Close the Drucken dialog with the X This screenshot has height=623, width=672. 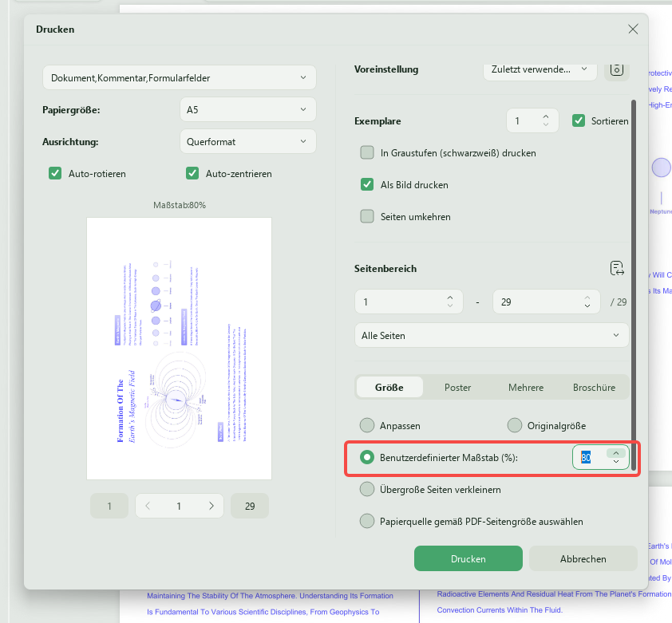tap(633, 30)
